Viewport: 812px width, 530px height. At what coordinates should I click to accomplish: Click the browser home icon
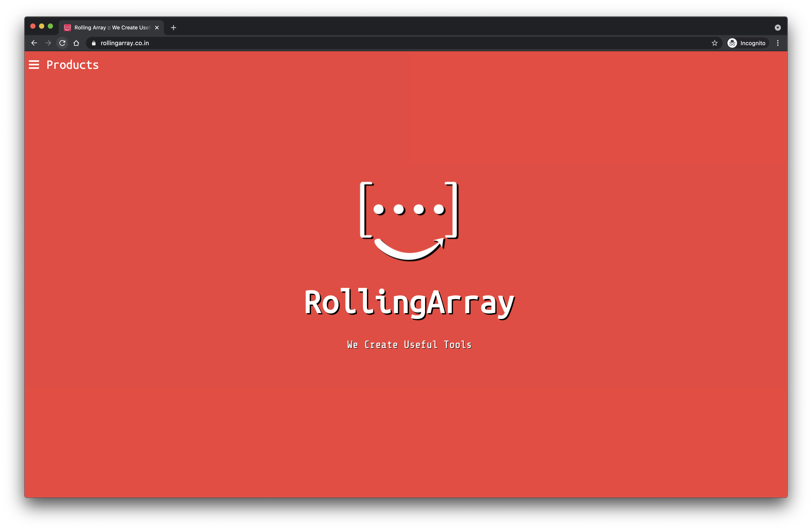click(76, 43)
